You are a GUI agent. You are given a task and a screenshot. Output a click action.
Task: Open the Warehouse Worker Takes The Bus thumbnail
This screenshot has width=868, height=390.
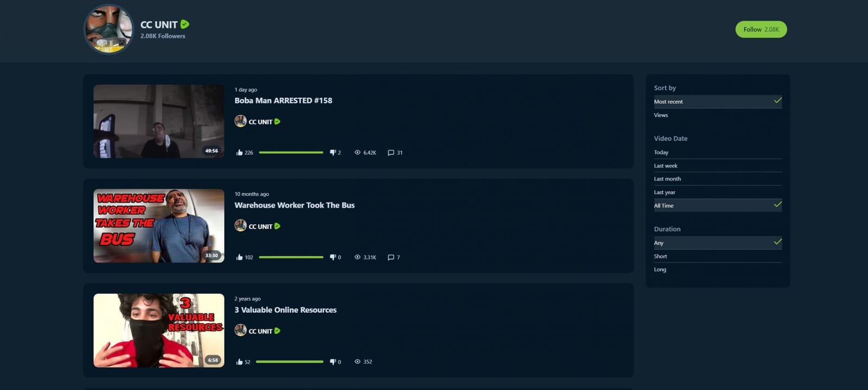[158, 226]
